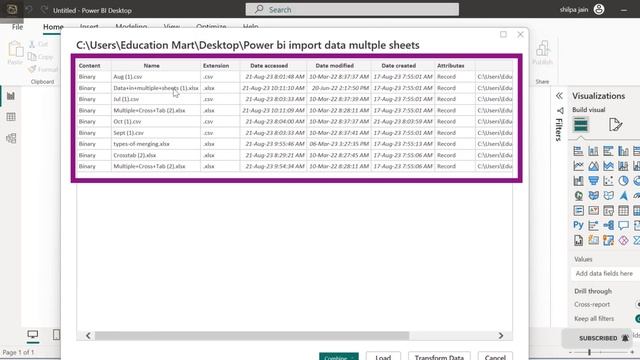Click the zoom slider handle
Screen dimensions: 640x360
pyautogui.click(x=589, y=352)
